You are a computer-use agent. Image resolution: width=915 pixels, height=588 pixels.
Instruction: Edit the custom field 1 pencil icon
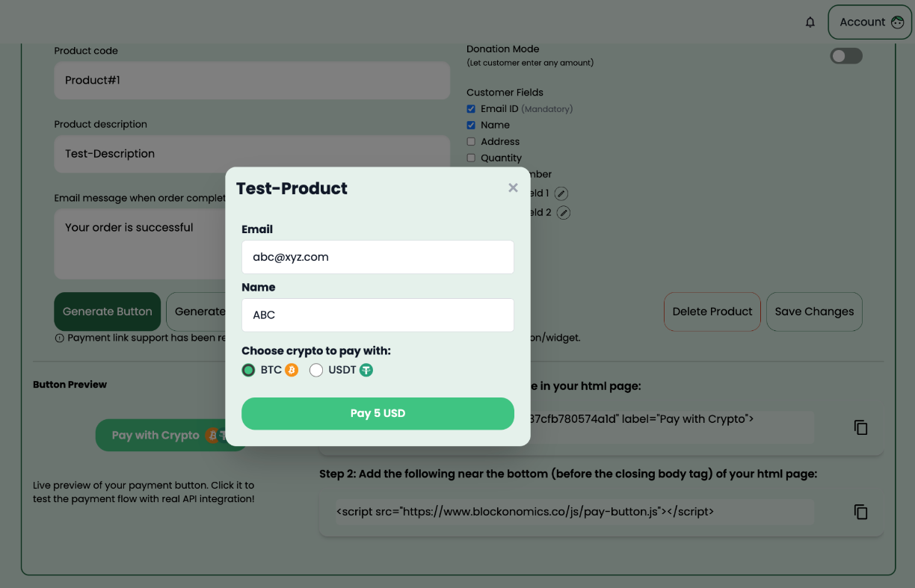(561, 194)
